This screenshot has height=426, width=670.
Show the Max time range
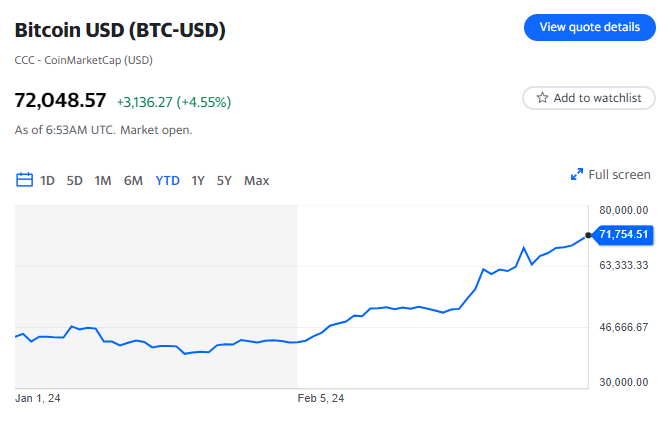pyautogui.click(x=257, y=181)
